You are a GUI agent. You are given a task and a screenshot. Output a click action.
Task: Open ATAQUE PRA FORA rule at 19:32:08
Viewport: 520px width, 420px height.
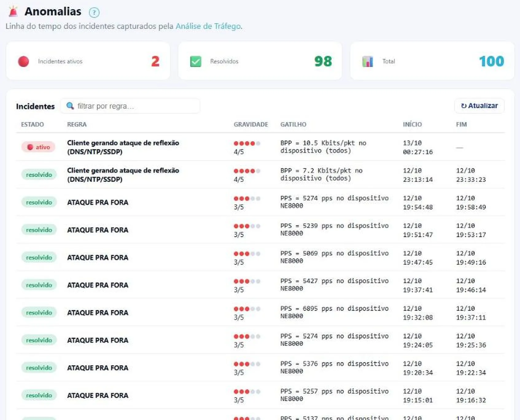click(98, 313)
